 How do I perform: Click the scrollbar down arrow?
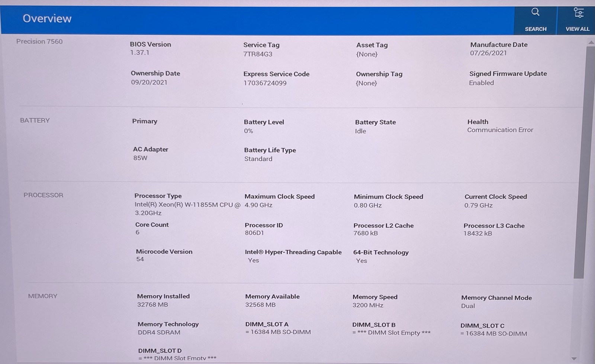click(574, 358)
